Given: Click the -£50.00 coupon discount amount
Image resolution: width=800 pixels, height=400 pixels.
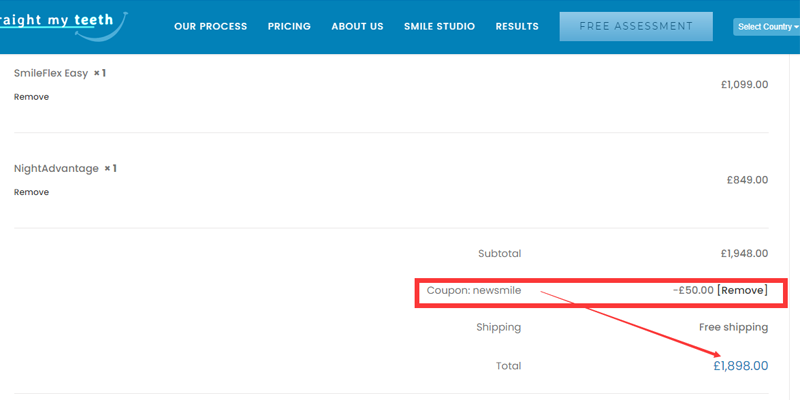Looking at the screenshot, I should (693, 291).
